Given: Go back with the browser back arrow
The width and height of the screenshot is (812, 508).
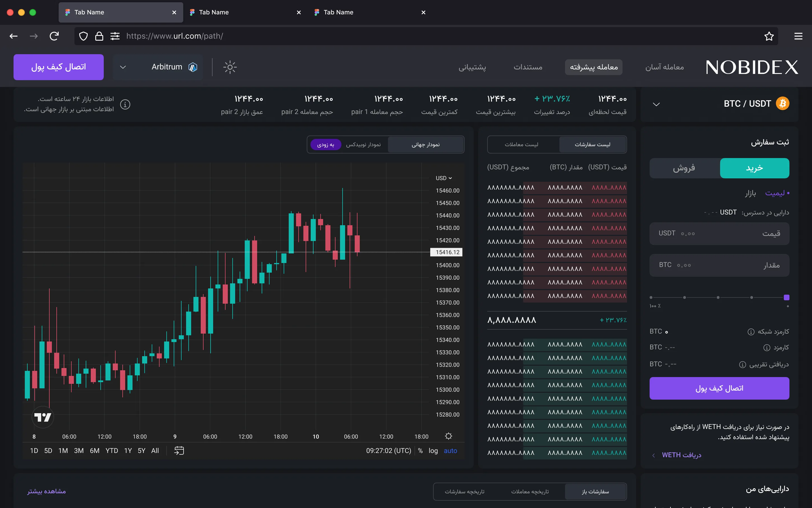Looking at the screenshot, I should 14,36.
